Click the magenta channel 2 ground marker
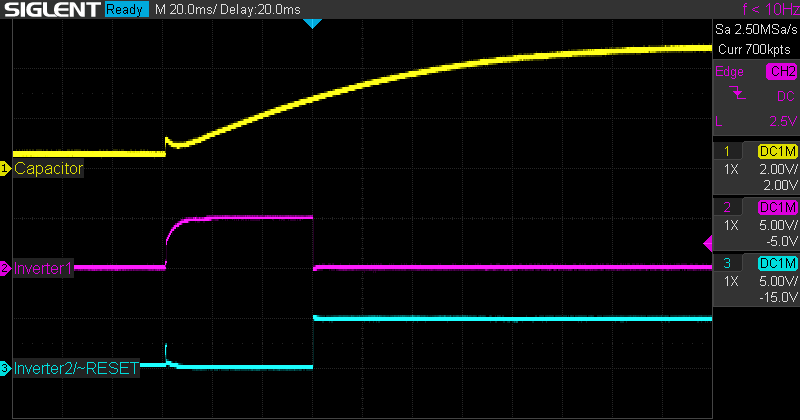The height and width of the screenshot is (420, 800). click(5, 268)
